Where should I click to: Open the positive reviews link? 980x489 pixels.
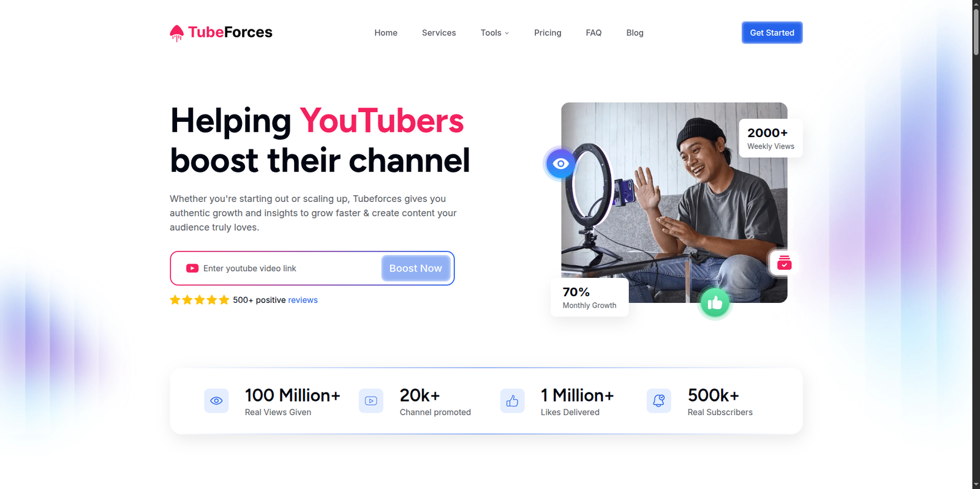click(x=303, y=300)
